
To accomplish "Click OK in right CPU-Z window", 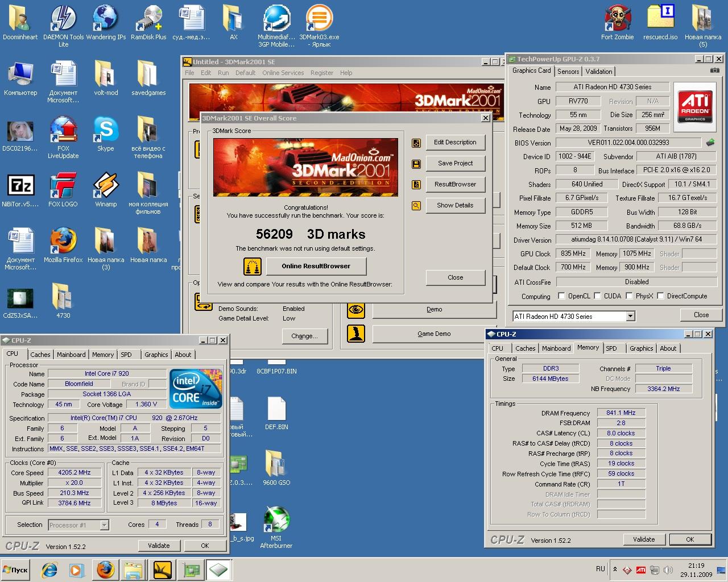I will coord(690,539).
